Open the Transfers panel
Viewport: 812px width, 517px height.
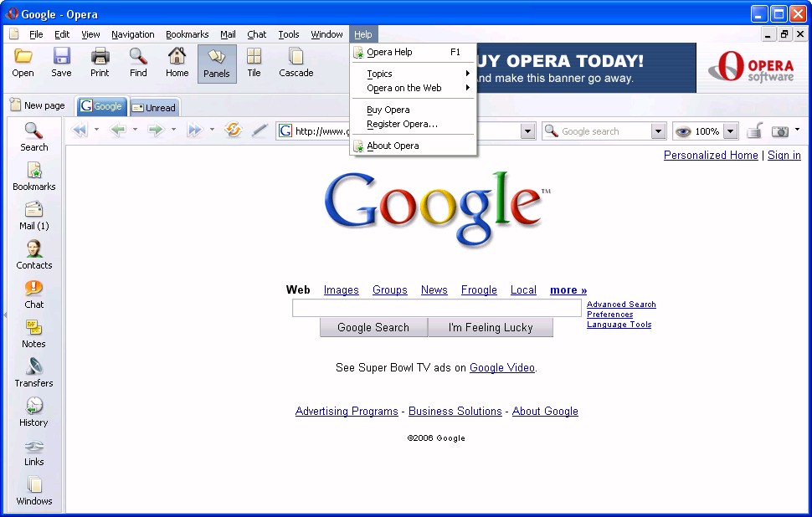[34, 373]
